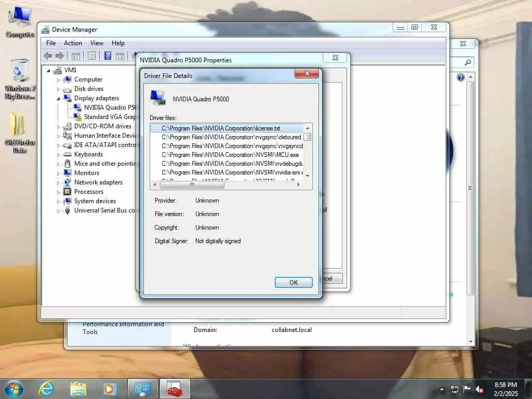This screenshot has width=532, height=399.
Task: Click the Disk drives category icon
Action: tap(68, 89)
